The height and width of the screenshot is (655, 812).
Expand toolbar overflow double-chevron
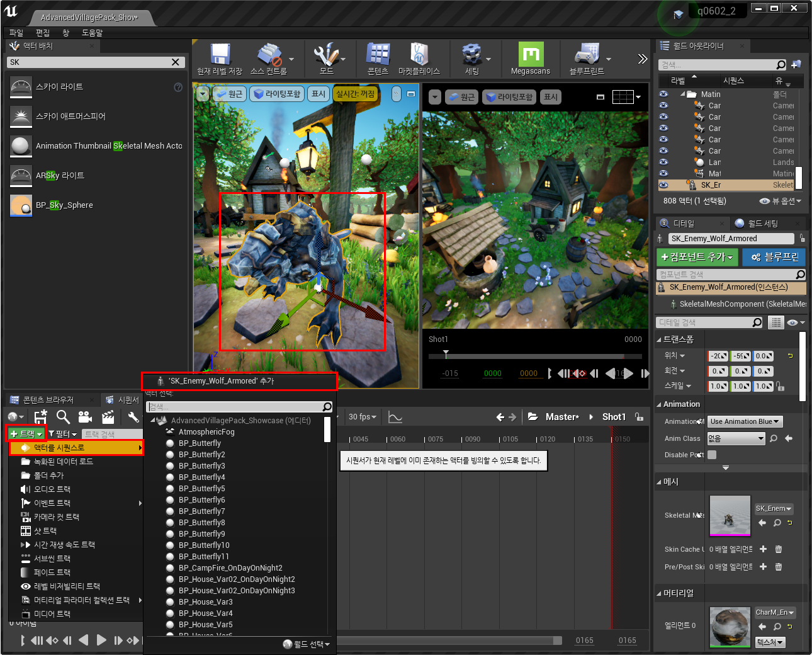(642, 59)
